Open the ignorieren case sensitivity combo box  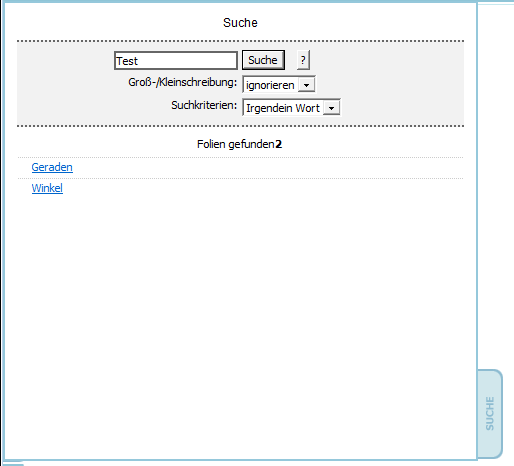tap(279, 85)
